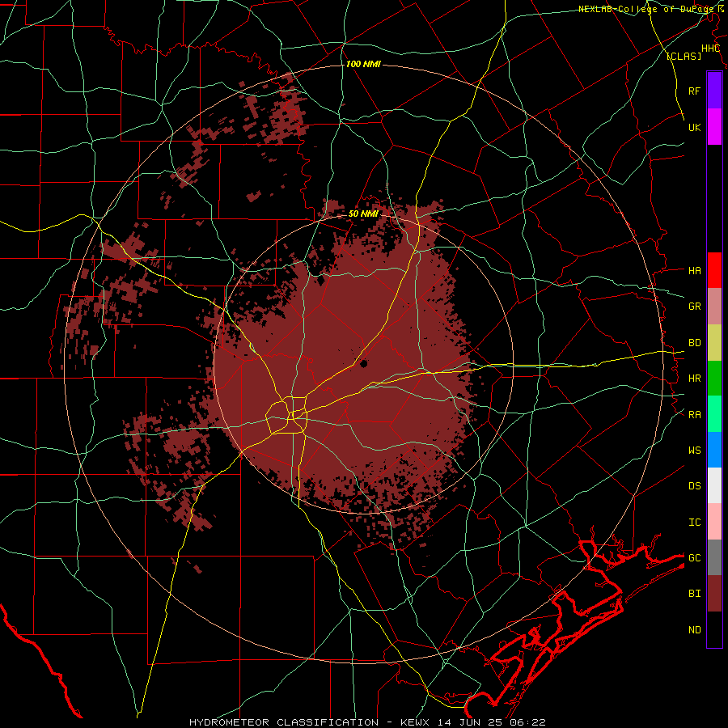Click the 100 NMI range ring label

pos(363,64)
